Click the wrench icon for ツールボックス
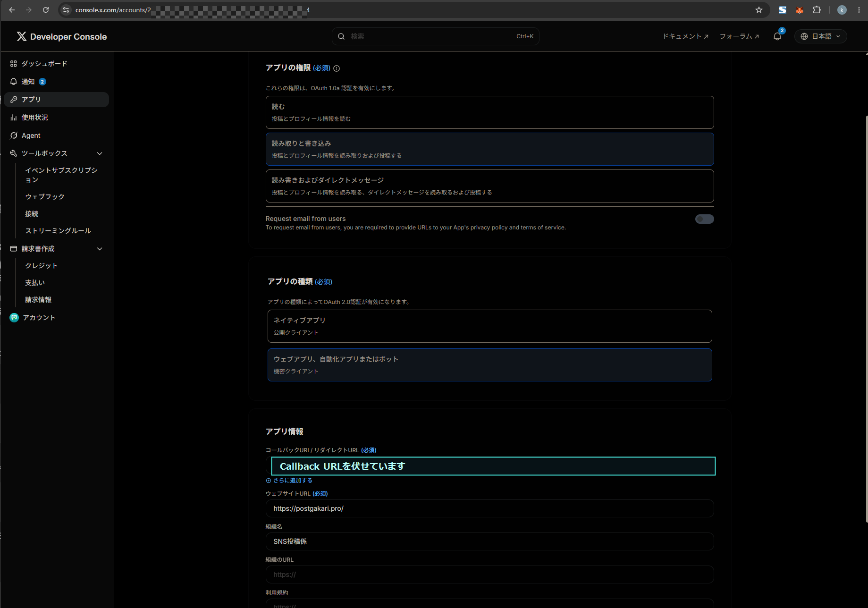 coord(14,153)
